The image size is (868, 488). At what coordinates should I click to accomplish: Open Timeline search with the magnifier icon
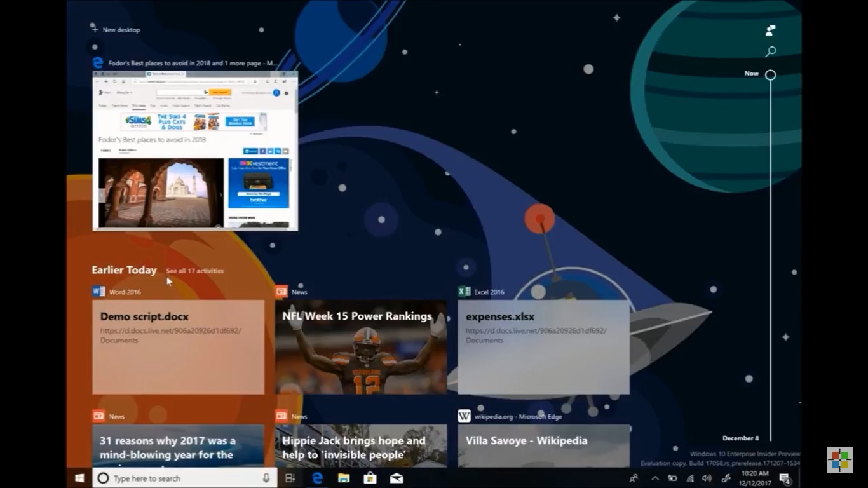pyautogui.click(x=770, y=51)
